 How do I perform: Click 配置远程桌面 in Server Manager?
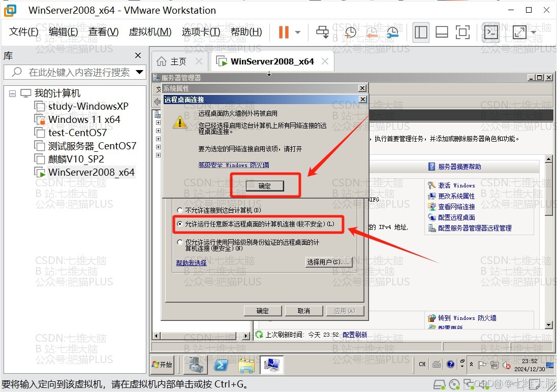456,217
